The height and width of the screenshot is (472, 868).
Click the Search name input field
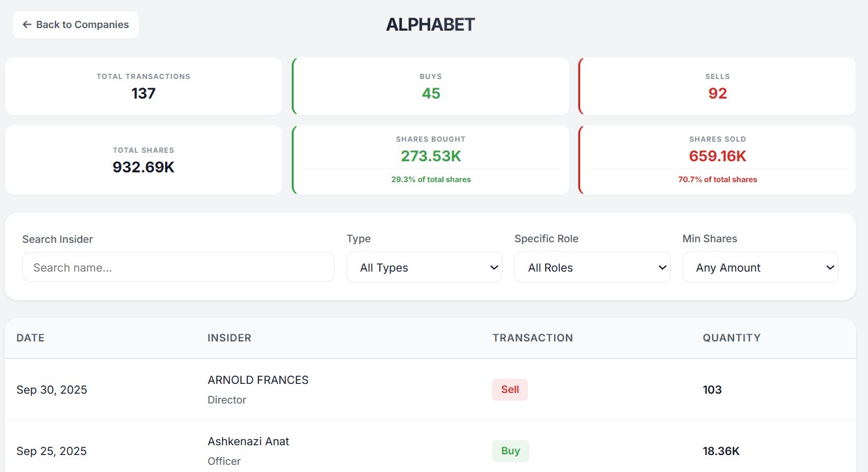[x=178, y=267]
